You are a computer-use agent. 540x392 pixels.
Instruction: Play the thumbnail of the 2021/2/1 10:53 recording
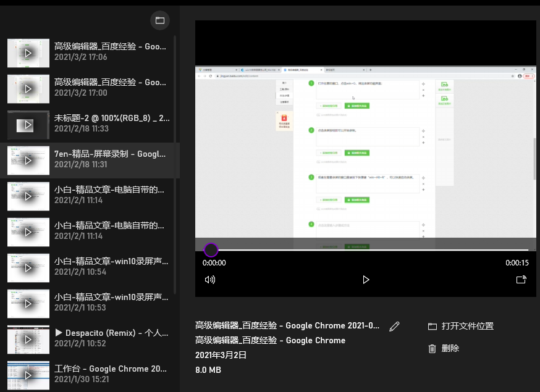pos(28,304)
